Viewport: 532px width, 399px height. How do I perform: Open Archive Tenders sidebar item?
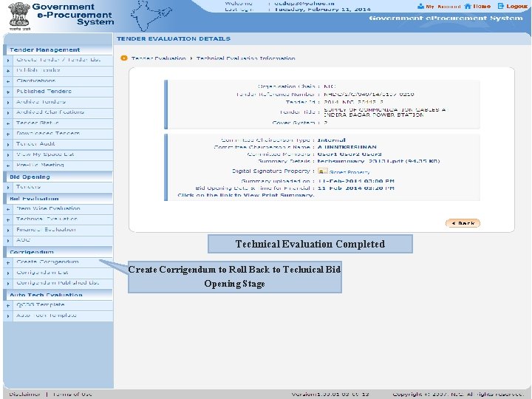(41, 102)
